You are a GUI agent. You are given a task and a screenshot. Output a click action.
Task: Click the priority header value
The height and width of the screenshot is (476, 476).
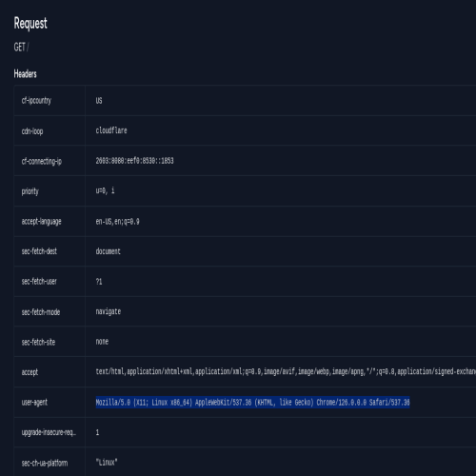point(105,190)
